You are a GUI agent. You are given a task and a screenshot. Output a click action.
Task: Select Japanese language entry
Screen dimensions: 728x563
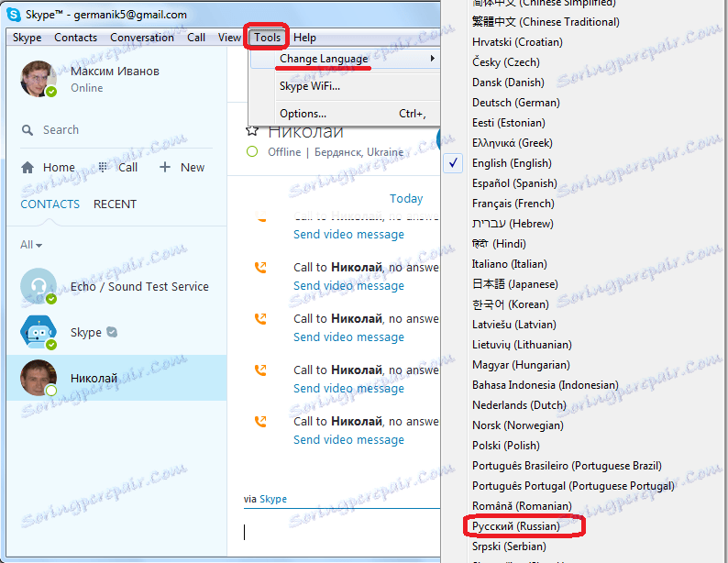tap(515, 284)
